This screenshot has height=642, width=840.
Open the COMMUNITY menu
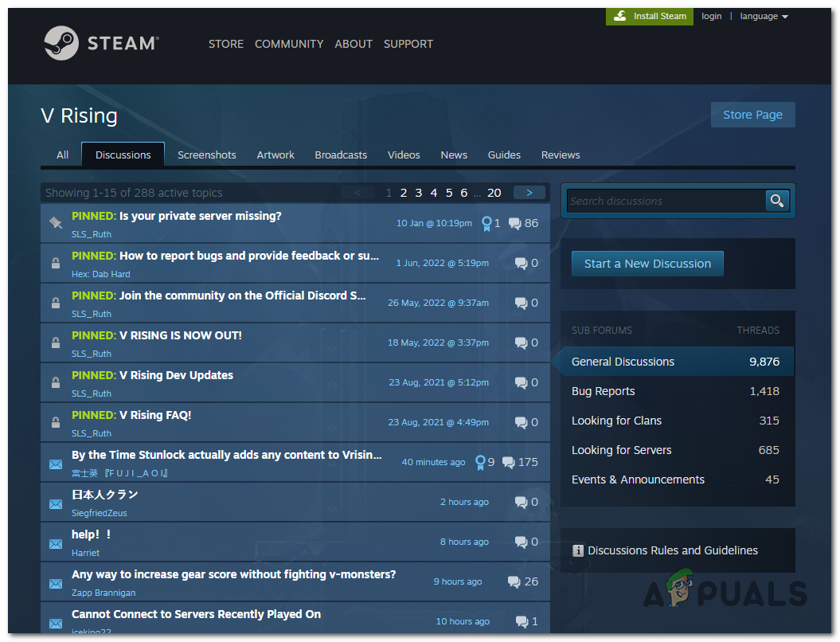coord(288,44)
